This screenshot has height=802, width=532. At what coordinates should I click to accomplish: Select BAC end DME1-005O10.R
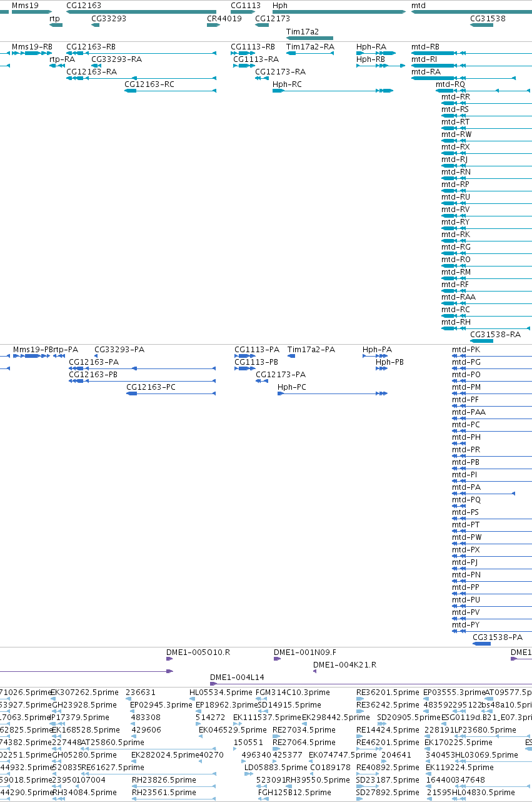click(169, 659)
